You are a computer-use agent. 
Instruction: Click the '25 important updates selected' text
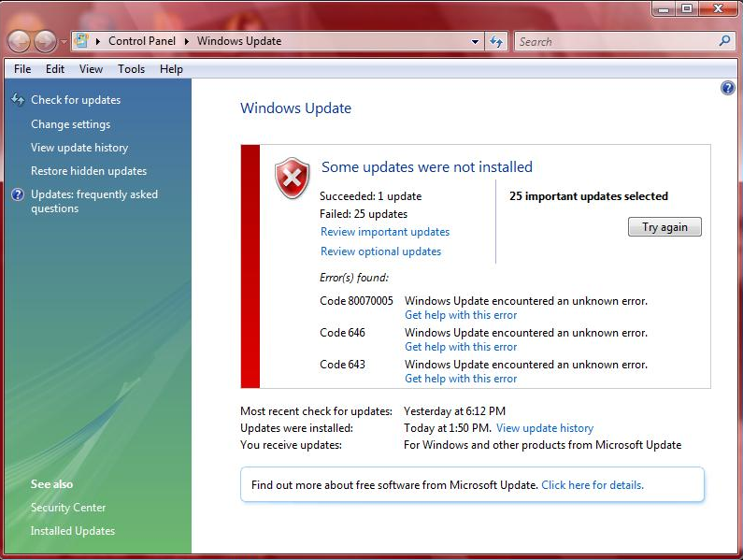(x=589, y=196)
